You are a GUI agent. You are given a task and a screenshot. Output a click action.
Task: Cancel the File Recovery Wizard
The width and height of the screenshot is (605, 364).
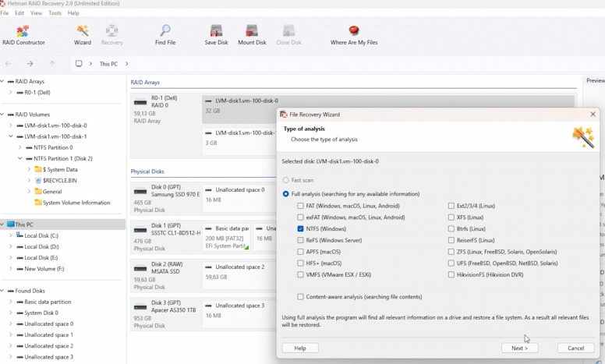pos(575,348)
